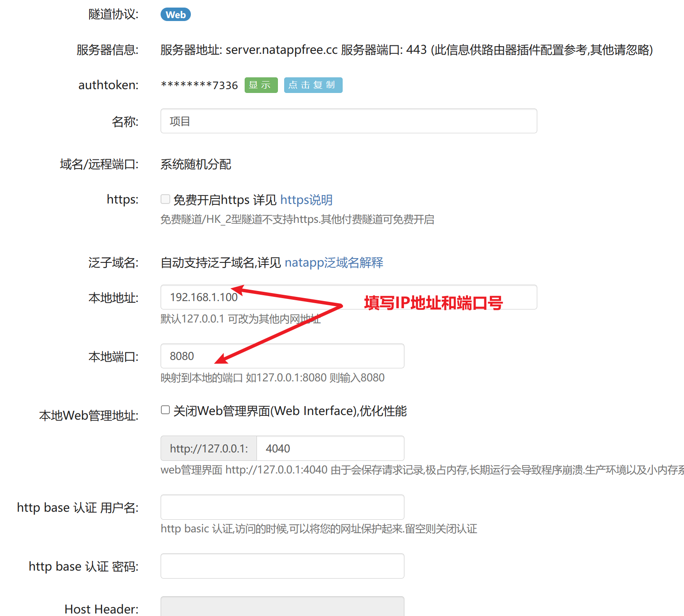Click the Host Header input field
This screenshot has width=684, height=616.
[x=282, y=608]
